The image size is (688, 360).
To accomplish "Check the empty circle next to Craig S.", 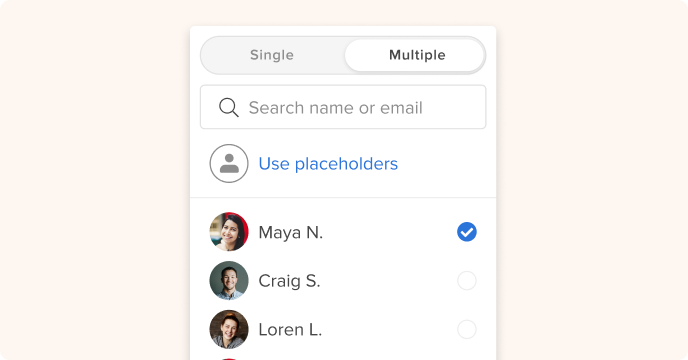I will point(467,281).
